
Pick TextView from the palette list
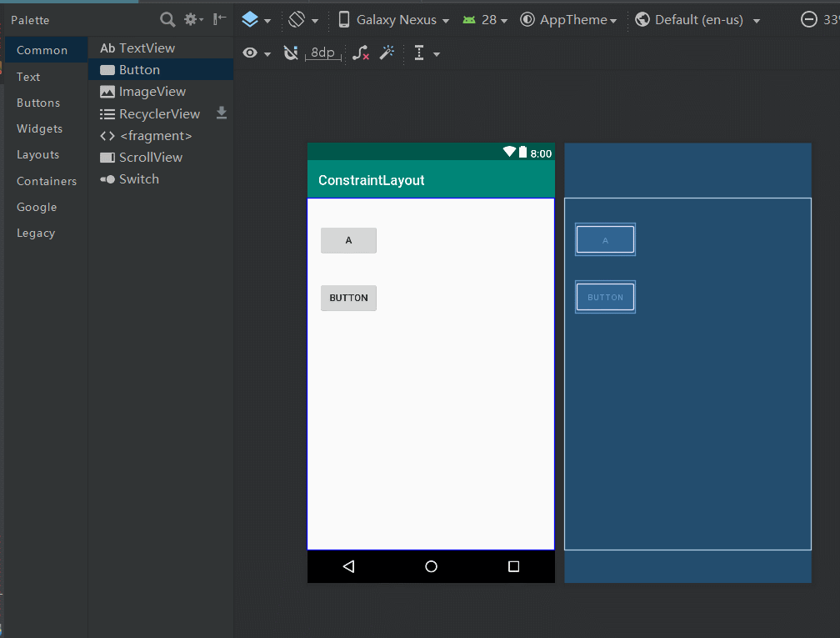(x=161, y=48)
